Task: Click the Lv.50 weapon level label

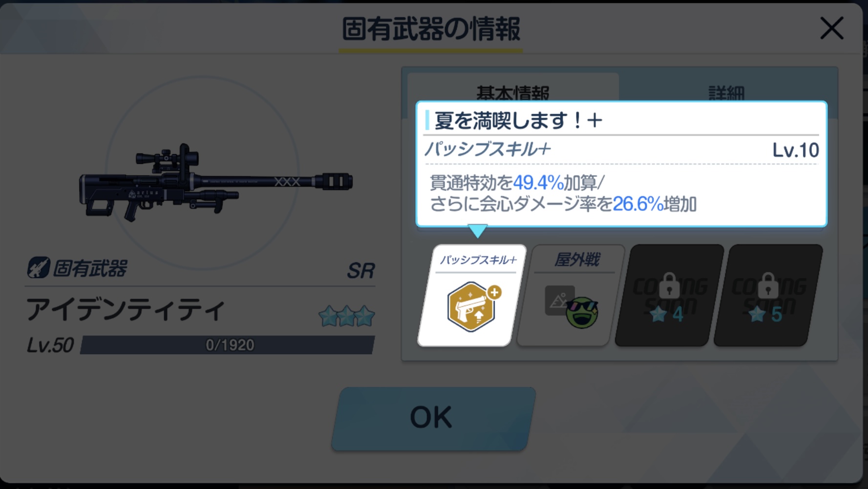Action: click(50, 345)
